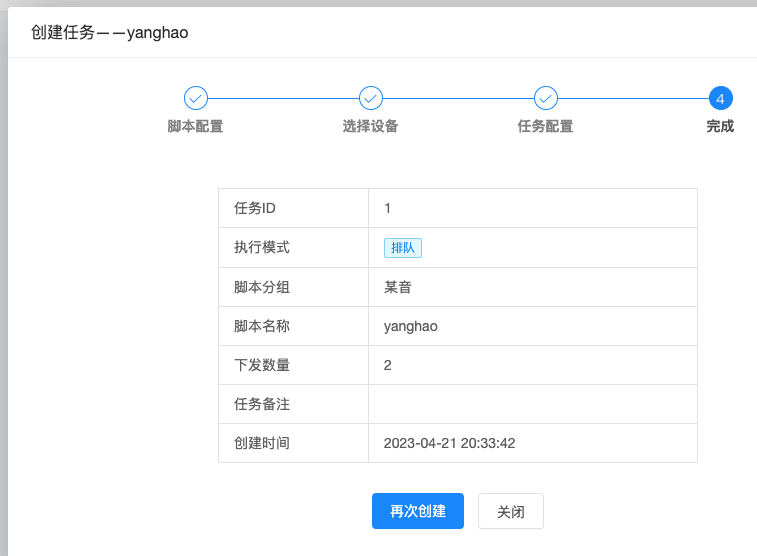Click the 创建时间 row label
Screen dimensions: 757x556
[x=262, y=443]
